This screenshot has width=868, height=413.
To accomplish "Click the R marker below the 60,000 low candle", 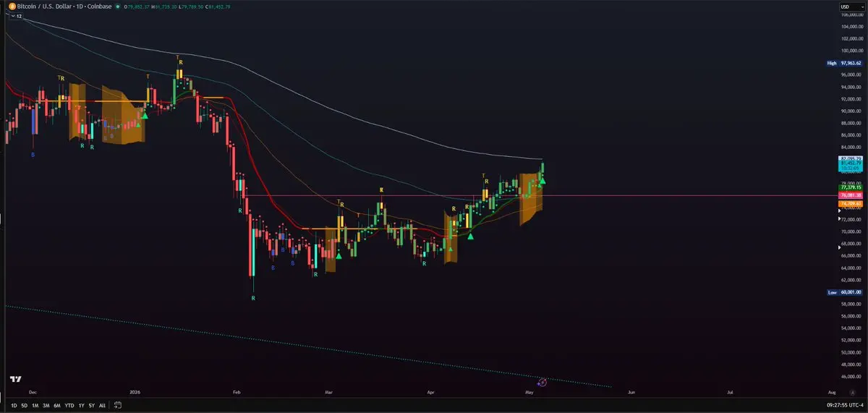I will coord(253,298).
